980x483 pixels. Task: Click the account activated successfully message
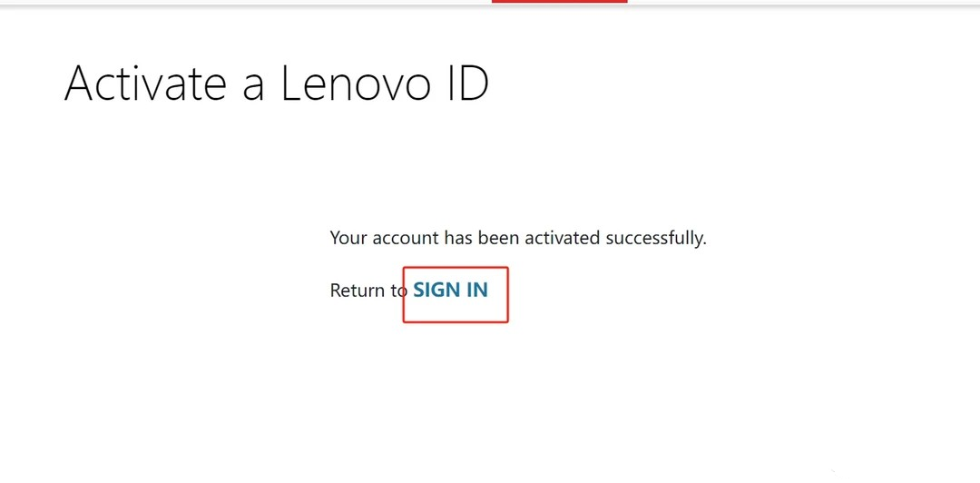pos(517,239)
